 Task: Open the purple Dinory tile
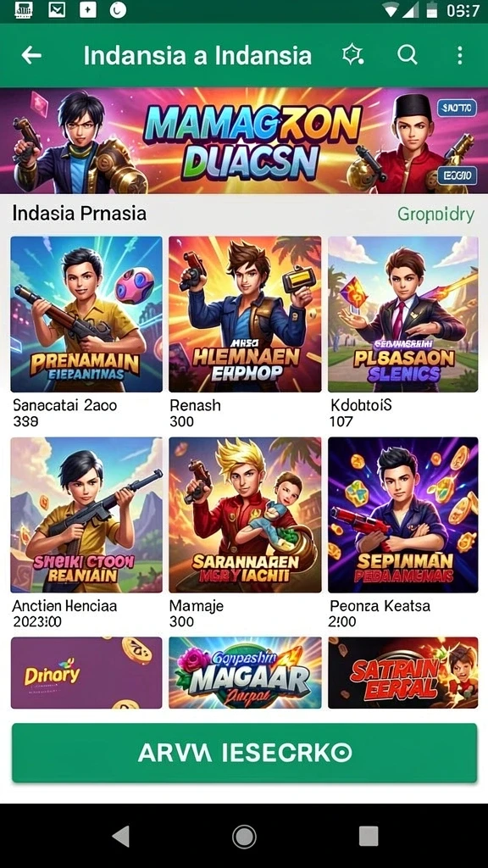coord(86,672)
